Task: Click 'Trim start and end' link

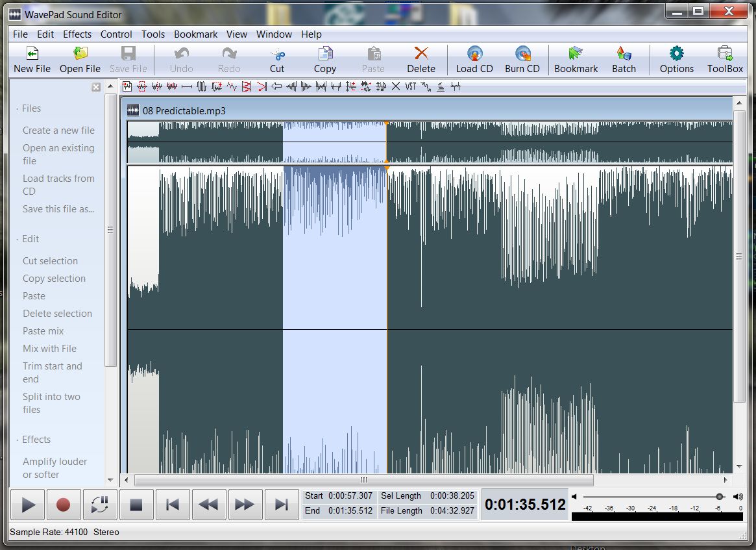Action: tap(52, 373)
